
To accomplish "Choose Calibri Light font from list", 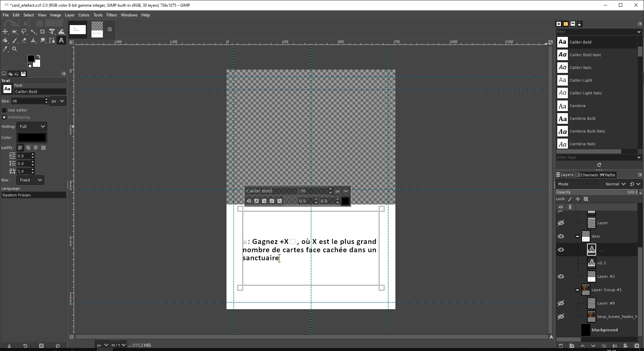I will point(597,80).
